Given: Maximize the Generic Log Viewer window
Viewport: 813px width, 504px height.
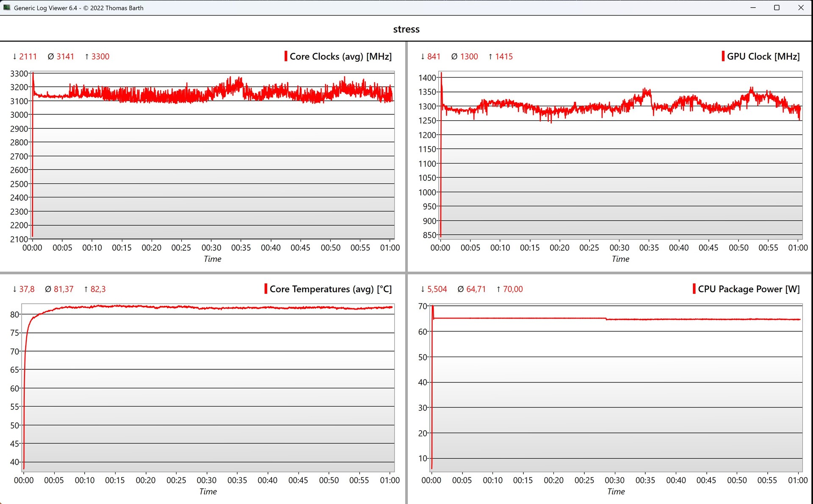Looking at the screenshot, I should [777, 8].
